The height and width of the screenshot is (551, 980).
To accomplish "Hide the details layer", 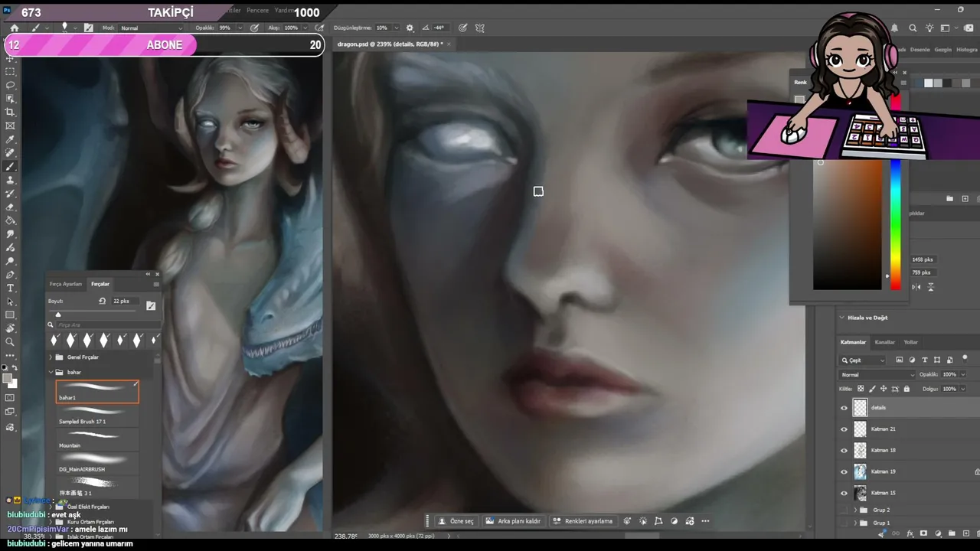I will click(x=844, y=408).
